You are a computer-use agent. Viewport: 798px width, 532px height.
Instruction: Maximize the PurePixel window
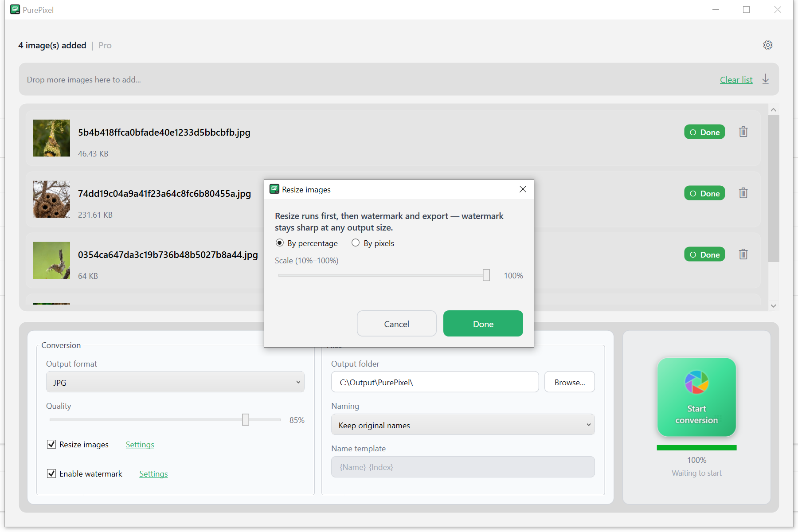click(747, 9)
